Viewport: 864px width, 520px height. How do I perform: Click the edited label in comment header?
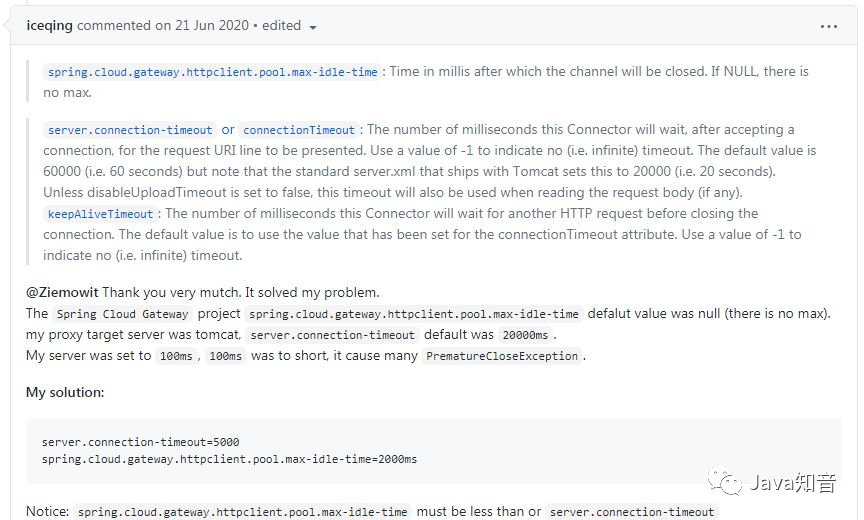click(281, 26)
